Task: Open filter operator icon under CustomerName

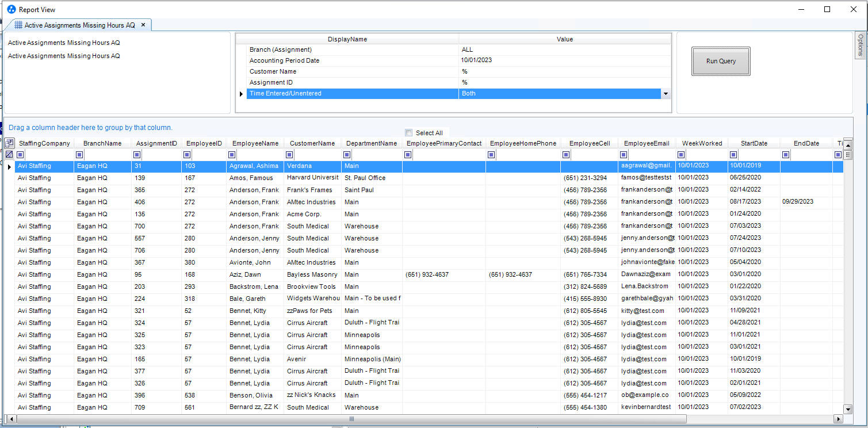Action: [x=289, y=155]
